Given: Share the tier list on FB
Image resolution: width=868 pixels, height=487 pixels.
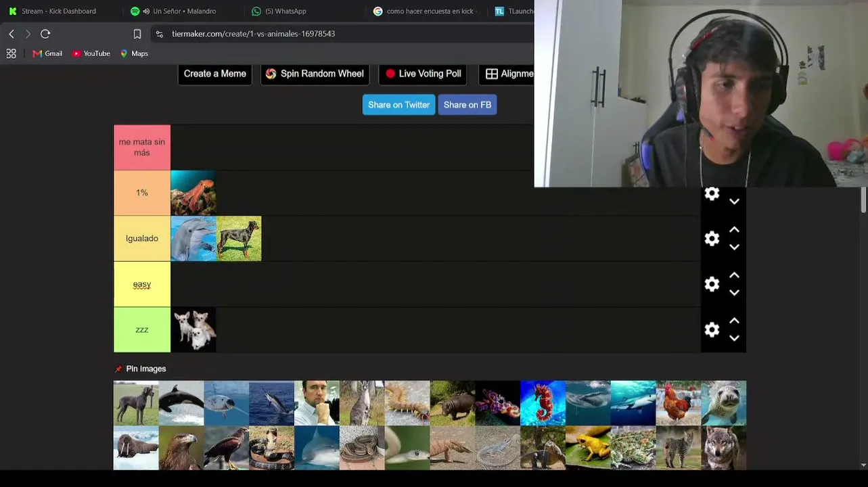Looking at the screenshot, I should 467,105.
